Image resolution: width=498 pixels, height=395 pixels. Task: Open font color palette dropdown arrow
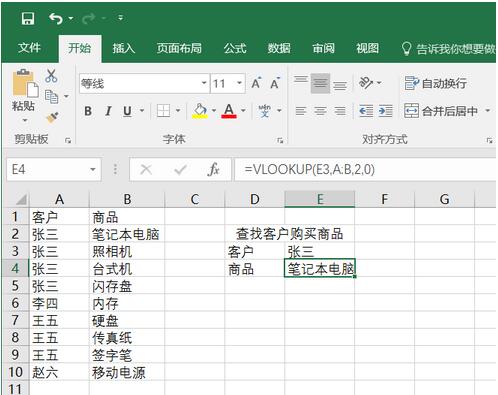(243, 110)
